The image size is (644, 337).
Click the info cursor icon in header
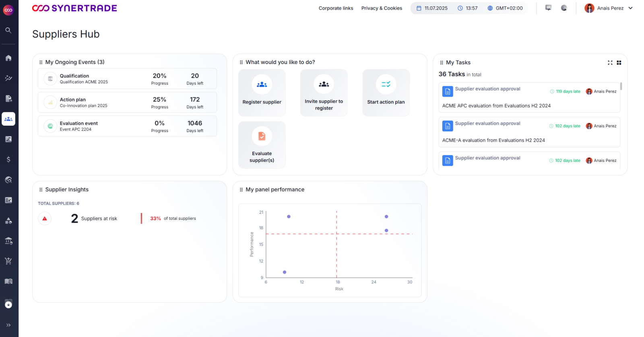point(564,8)
